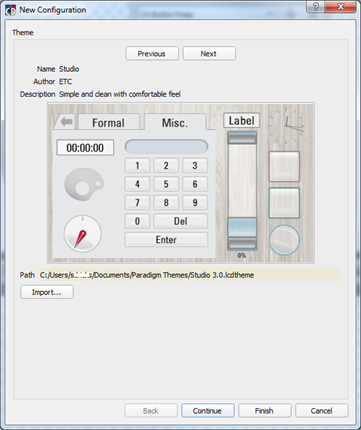The image size is (361, 430).
Task: Click the blue fader handle in preview slider
Action: [242, 227]
